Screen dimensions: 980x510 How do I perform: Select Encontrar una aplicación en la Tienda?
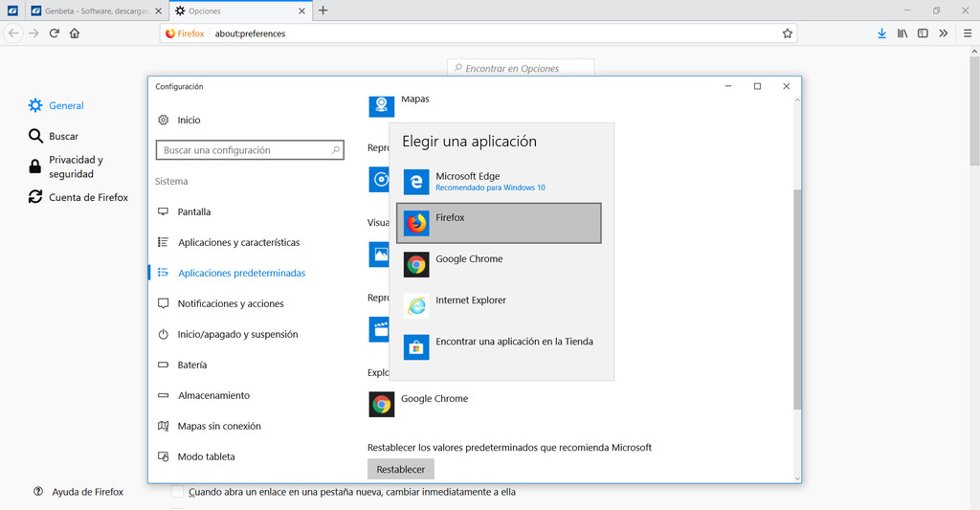(x=499, y=347)
